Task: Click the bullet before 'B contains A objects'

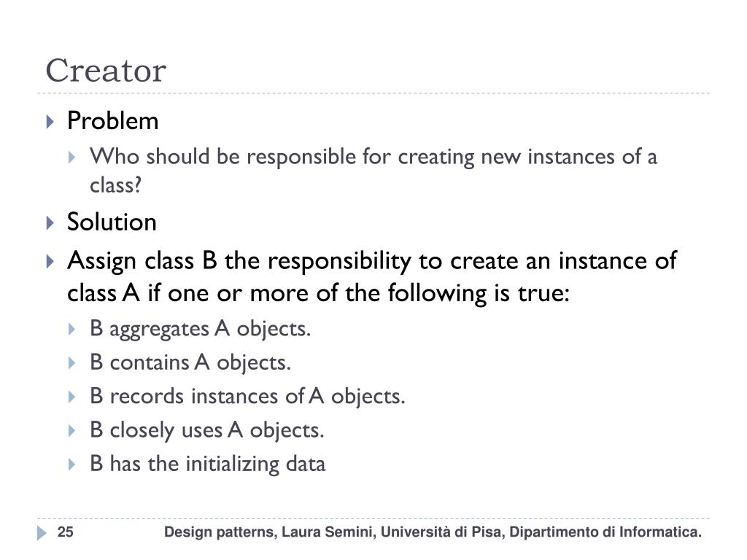Action: [72, 363]
